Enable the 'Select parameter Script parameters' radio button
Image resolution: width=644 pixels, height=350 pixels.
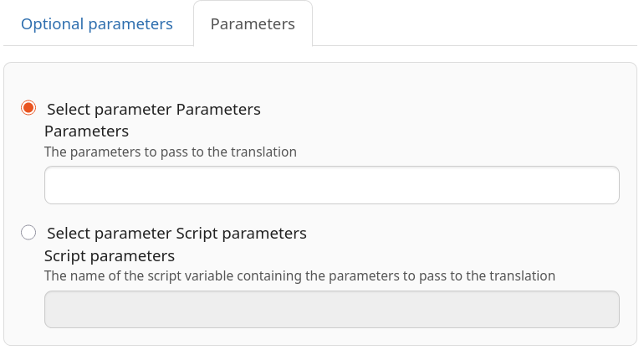pyautogui.click(x=28, y=232)
